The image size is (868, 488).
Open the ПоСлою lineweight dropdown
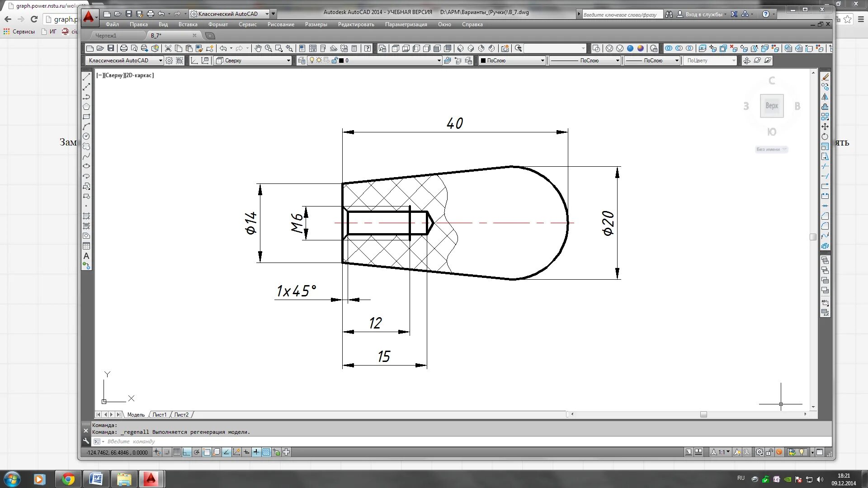[x=652, y=61]
